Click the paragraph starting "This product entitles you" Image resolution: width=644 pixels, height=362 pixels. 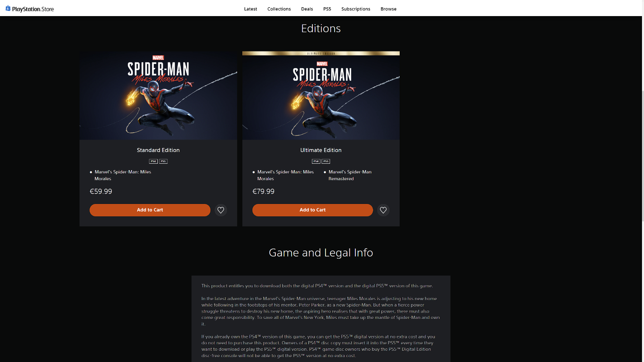pyautogui.click(x=317, y=286)
